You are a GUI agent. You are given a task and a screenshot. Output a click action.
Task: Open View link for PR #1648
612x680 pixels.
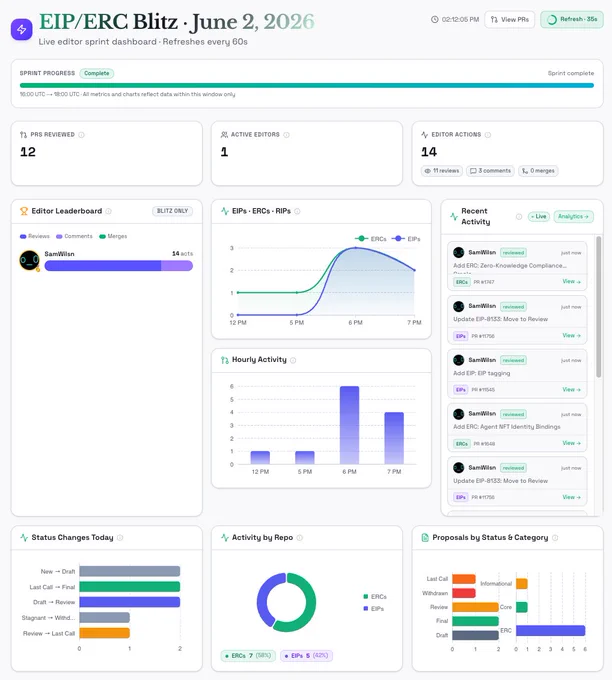click(571, 443)
